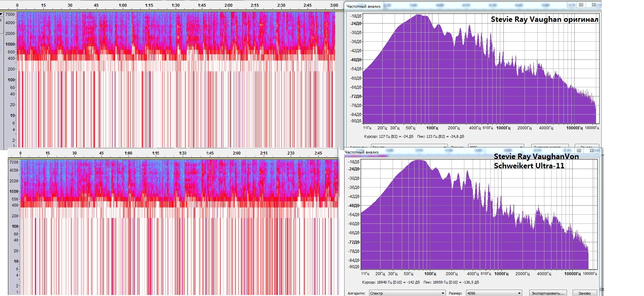Click the 'Курсор: 18940 Гц (D10) = -142 Дб' readout
Screen dimensions: 644x296
click(391, 282)
